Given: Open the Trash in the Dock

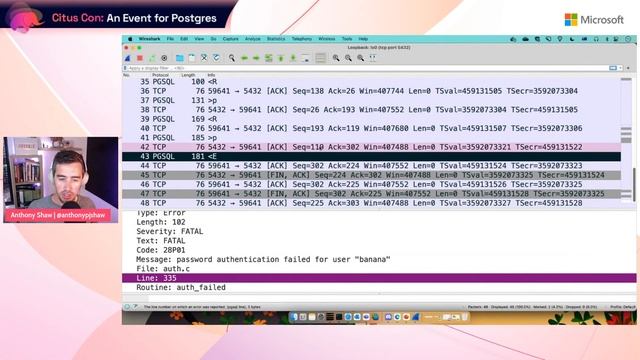Looking at the screenshot, I should click(464, 317).
